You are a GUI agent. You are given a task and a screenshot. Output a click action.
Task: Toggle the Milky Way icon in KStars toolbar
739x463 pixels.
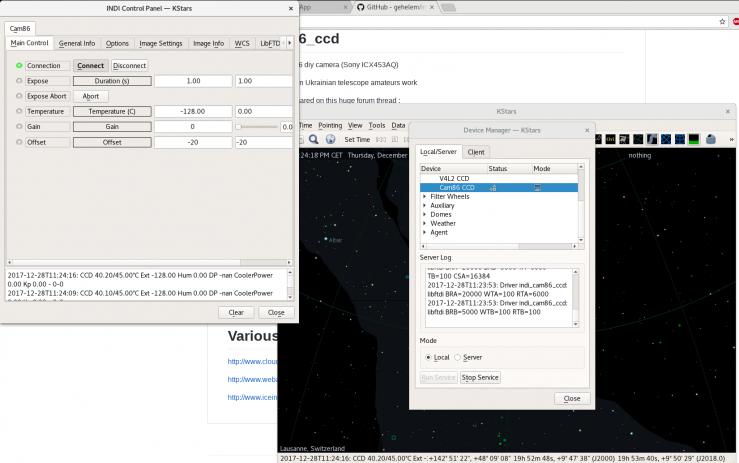coord(652,139)
